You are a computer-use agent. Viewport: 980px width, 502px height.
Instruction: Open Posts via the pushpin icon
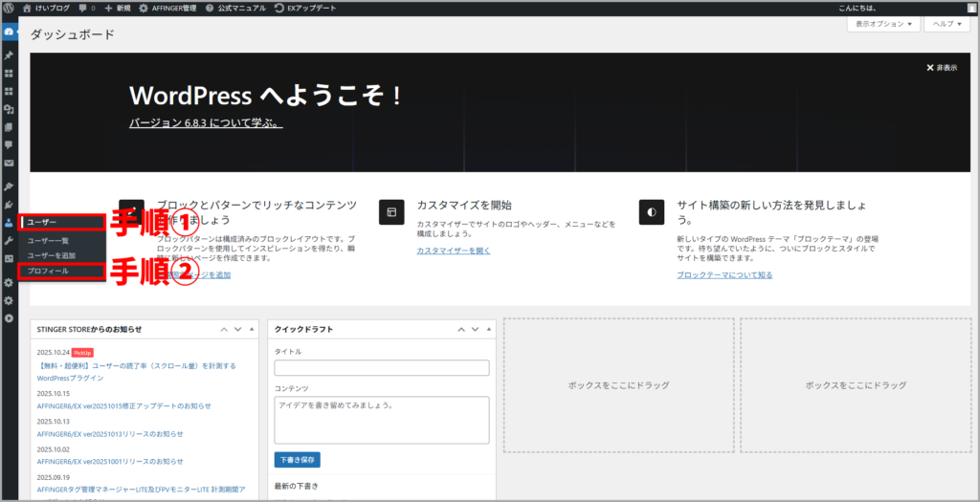9,55
